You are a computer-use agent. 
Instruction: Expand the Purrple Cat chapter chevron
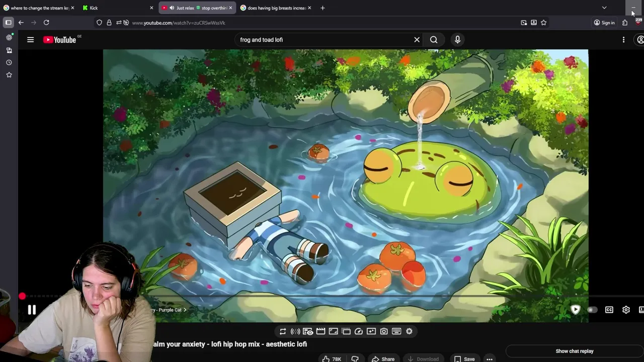point(185,310)
